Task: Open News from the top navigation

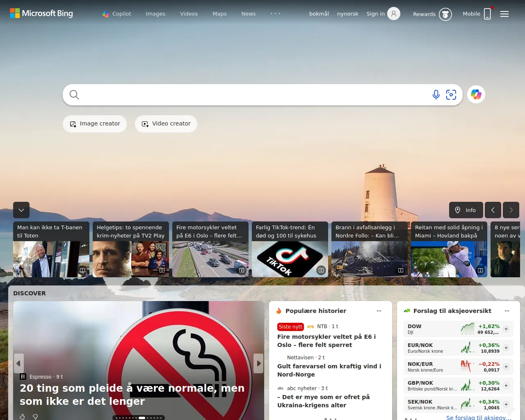Action: [x=249, y=14]
